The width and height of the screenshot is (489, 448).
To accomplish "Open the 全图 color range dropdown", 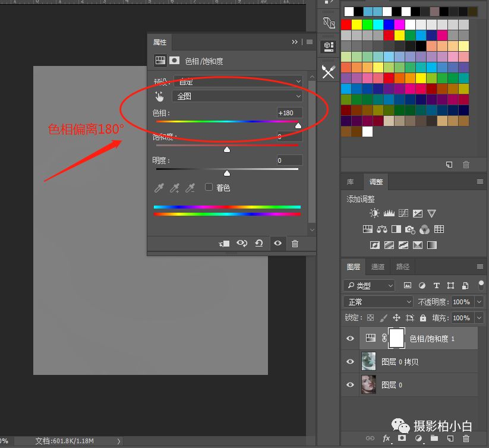I will pos(237,96).
